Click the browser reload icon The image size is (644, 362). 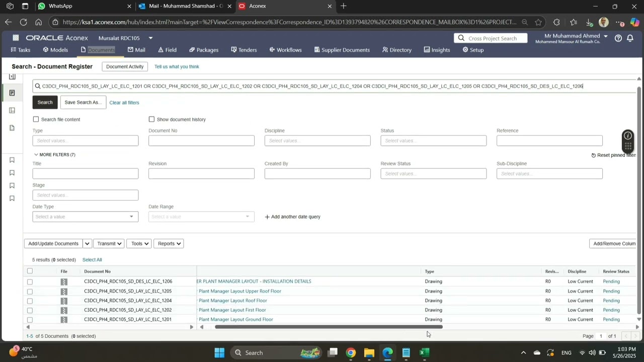pos(23,22)
